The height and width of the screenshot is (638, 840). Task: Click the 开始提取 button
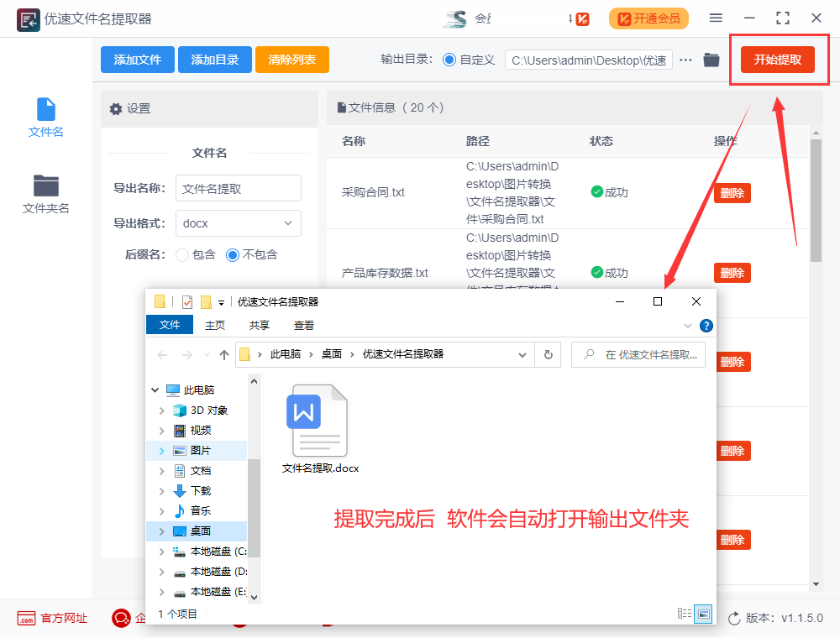(779, 60)
